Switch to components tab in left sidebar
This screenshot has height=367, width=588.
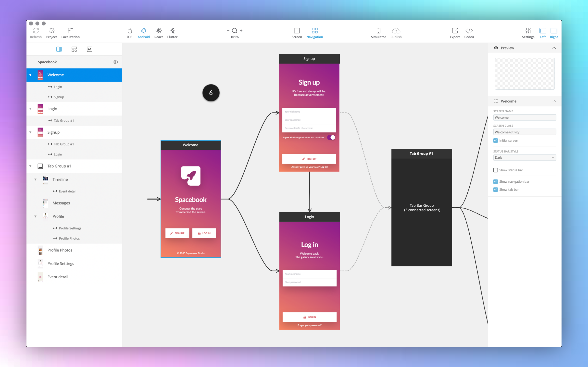74,49
